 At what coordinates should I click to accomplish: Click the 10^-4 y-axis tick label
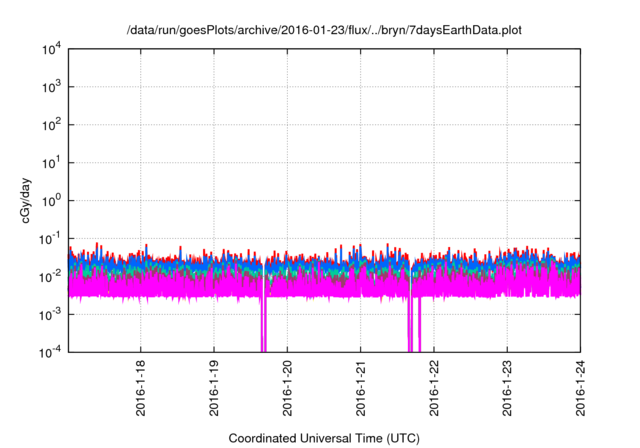point(50,352)
